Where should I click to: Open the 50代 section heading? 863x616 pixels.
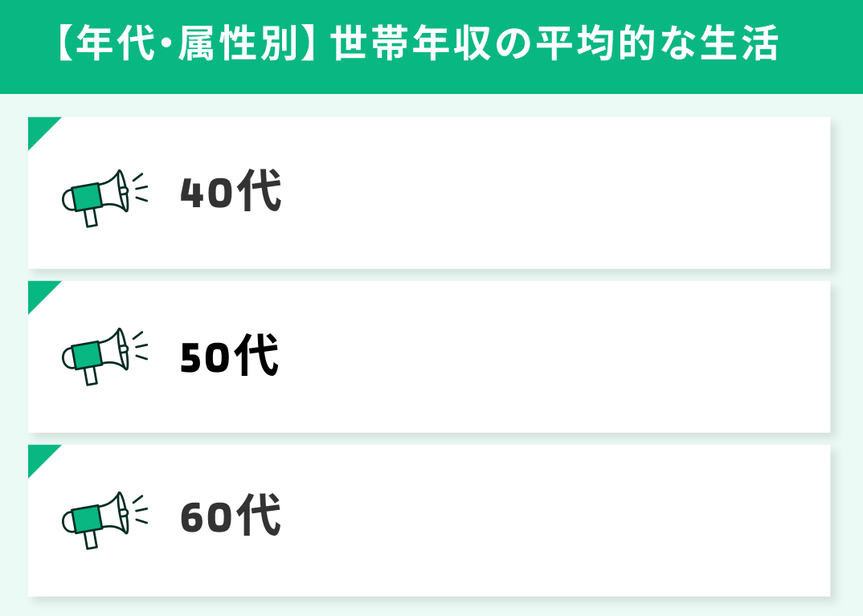pos(231,357)
